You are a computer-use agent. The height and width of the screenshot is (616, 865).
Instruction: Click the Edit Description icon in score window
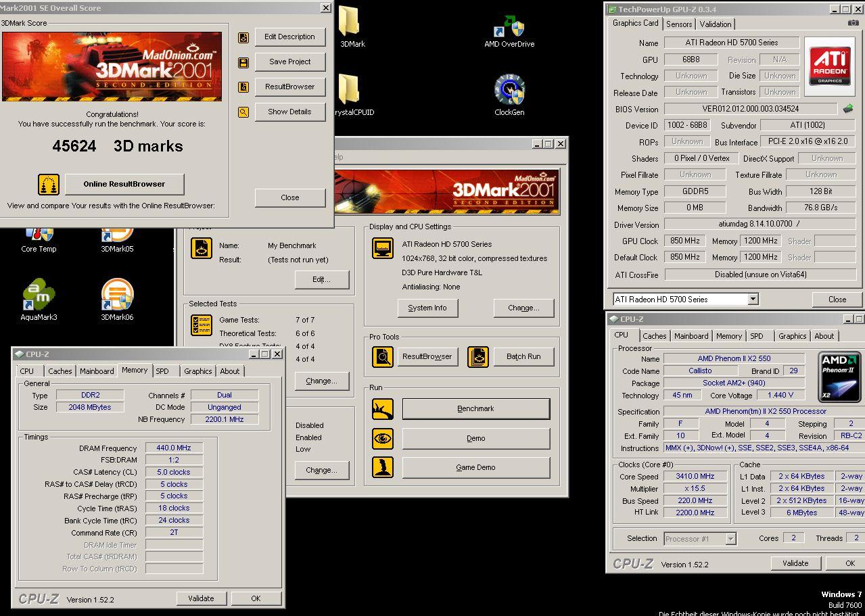click(x=243, y=37)
